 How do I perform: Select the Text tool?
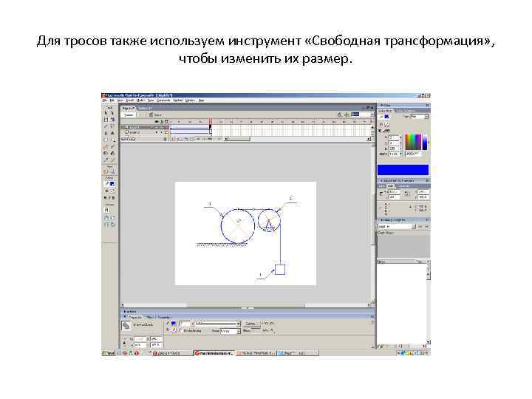pyautogui.click(x=112, y=133)
